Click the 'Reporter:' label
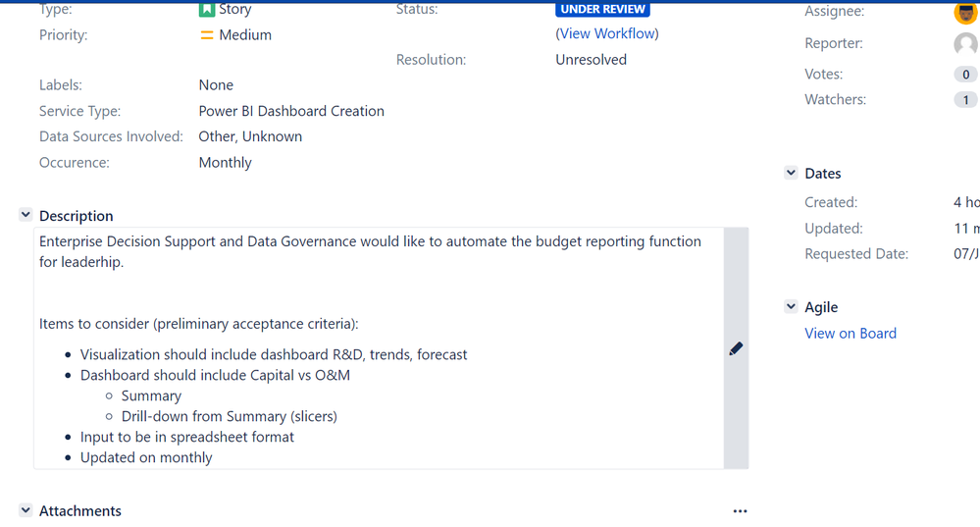 pyautogui.click(x=834, y=44)
